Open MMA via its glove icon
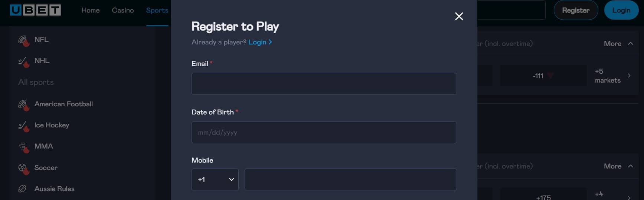The width and height of the screenshot is (644, 200). point(23,147)
